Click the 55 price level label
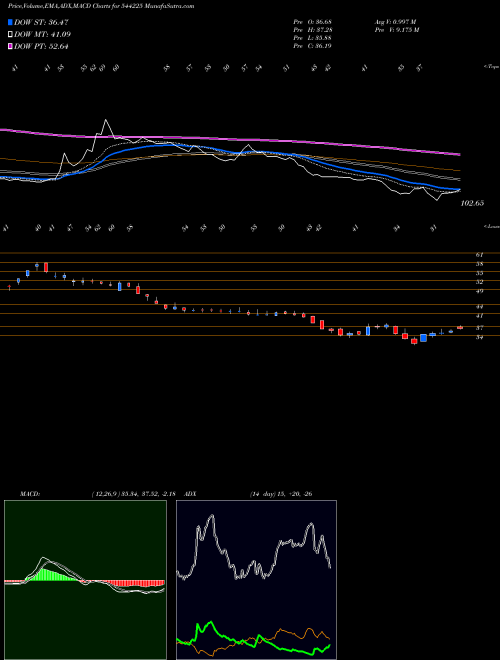This screenshot has width=500, height=660. point(479,273)
